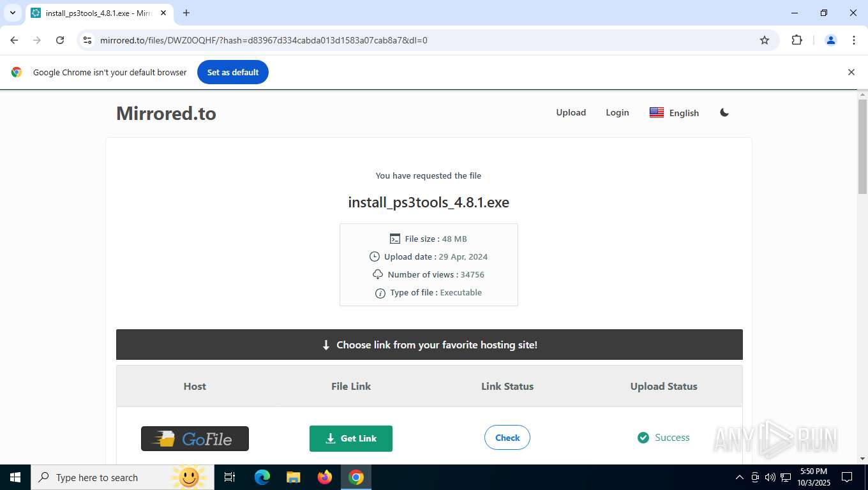Viewport: 868px width, 490px height.
Task: View site information icon in address bar
Action: point(87,40)
